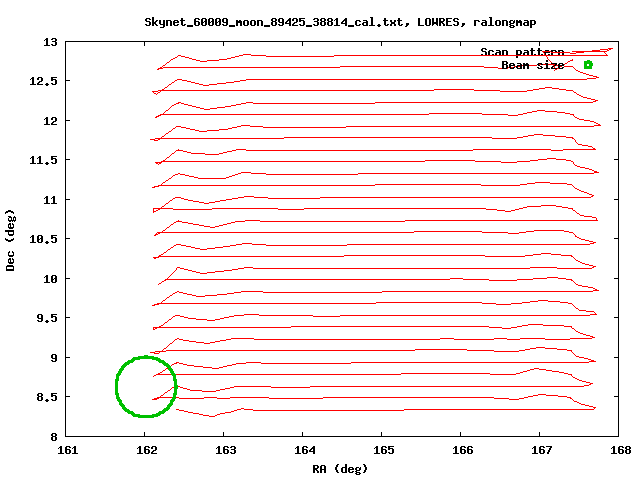Click the y-axis tick label 11.5

(43, 160)
